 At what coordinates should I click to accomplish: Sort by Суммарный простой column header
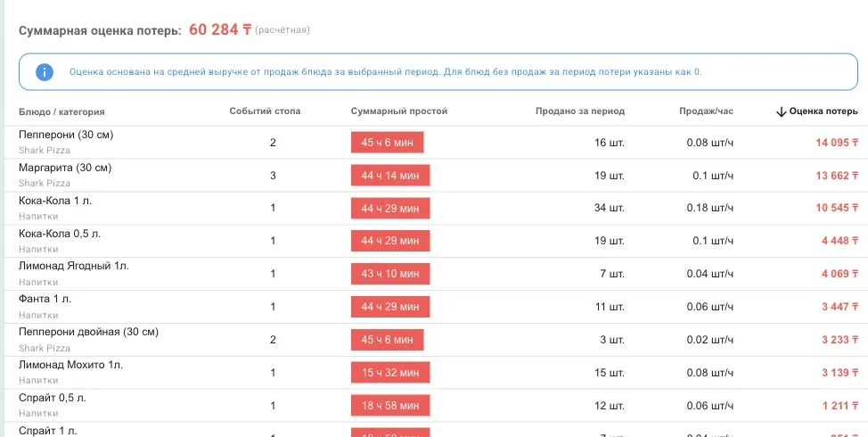399,111
